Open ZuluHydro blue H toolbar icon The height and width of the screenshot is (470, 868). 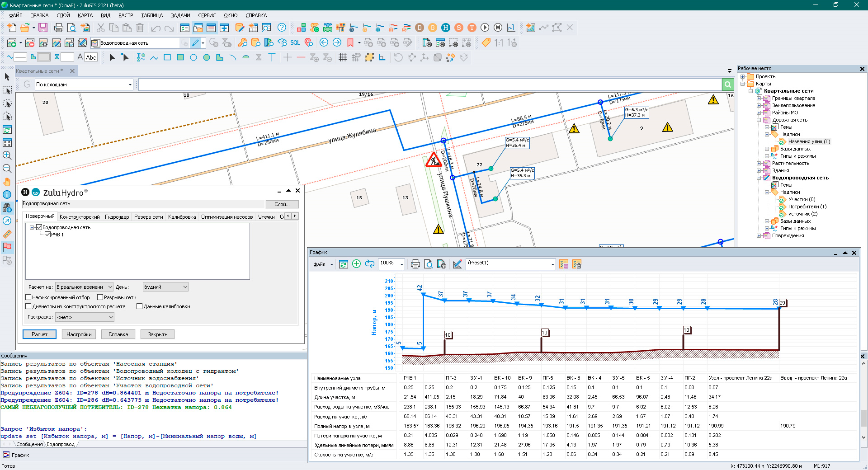[x=445, y=28]
